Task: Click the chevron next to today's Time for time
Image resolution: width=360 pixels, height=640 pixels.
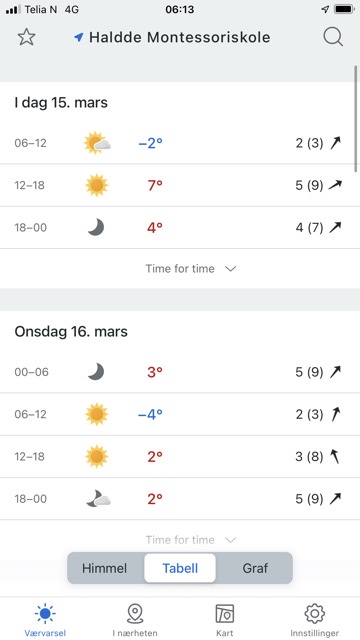Action: coord(231,269)
